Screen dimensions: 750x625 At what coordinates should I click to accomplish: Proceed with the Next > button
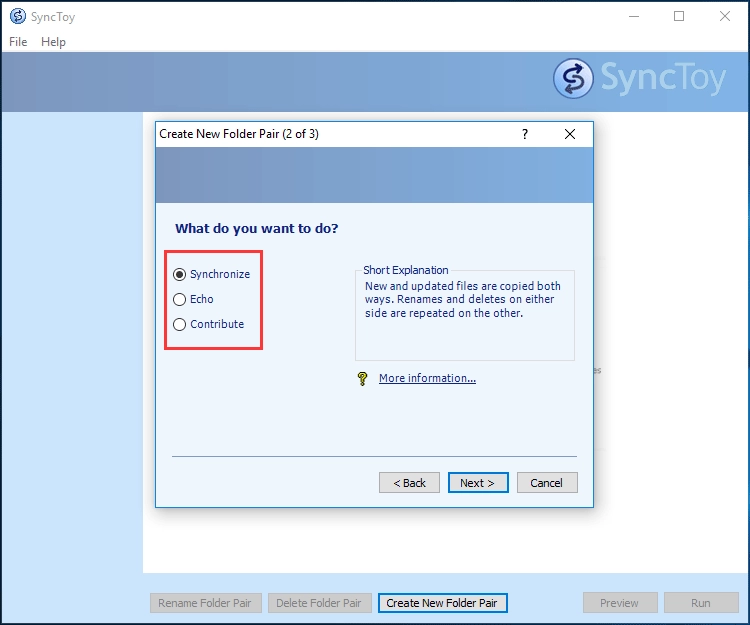[x=478, y=482]
